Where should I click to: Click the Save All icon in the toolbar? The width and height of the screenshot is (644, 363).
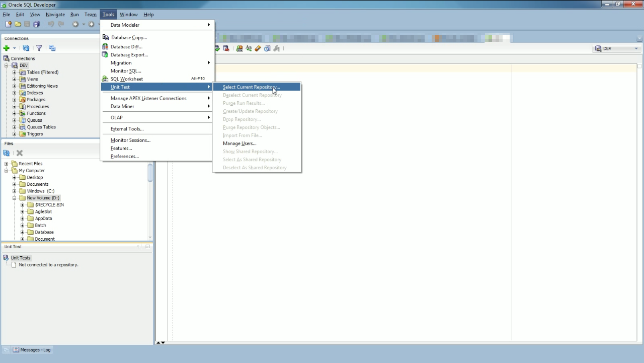pyautogui.click(x=36, y=24)
